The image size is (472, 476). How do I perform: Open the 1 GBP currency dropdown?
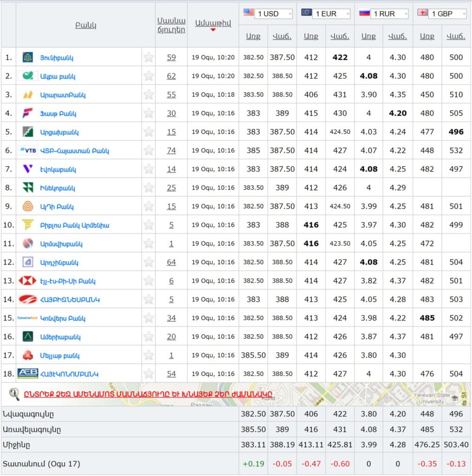coord(448,14)
